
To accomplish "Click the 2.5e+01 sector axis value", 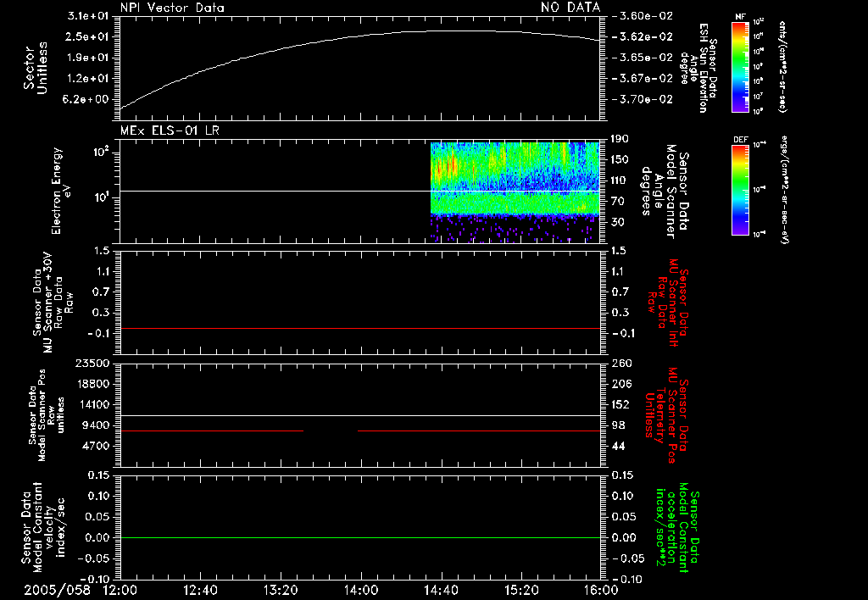I will coord(88,36).
